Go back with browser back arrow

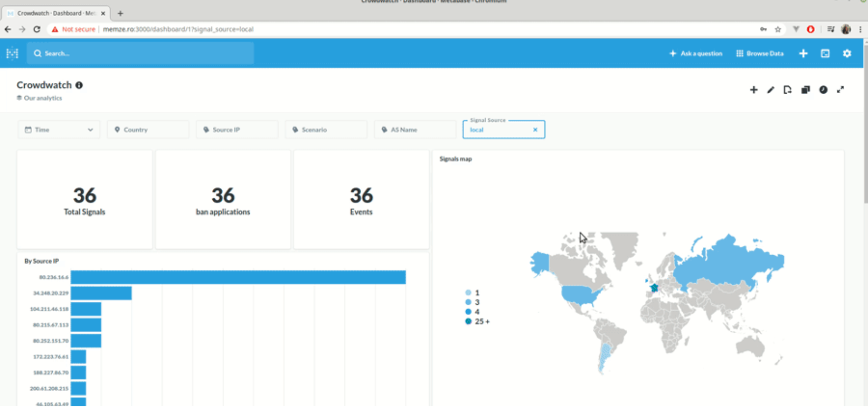[x=8, y=30]
